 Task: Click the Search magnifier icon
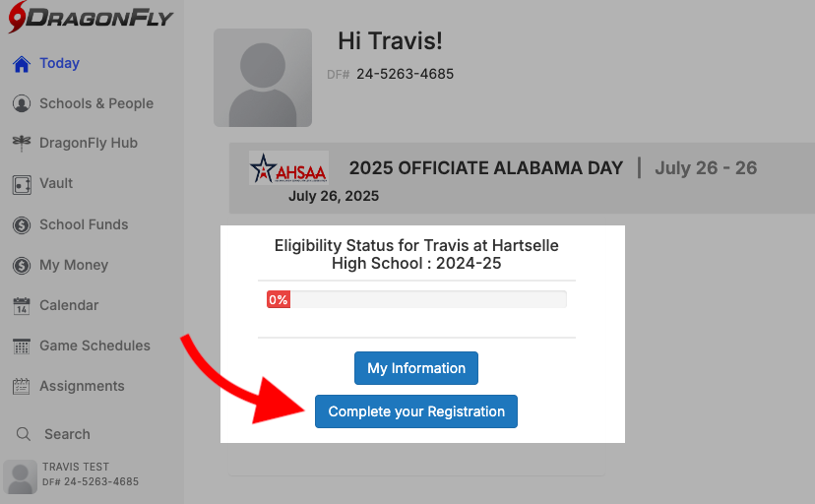pos(23,434)
